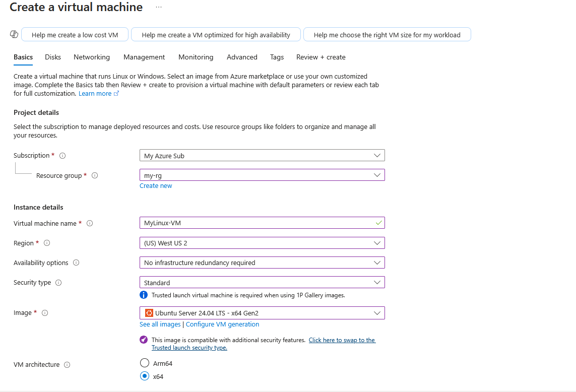Switch to the Basics tab
This screenshot has height=392, width=576.
23,57
